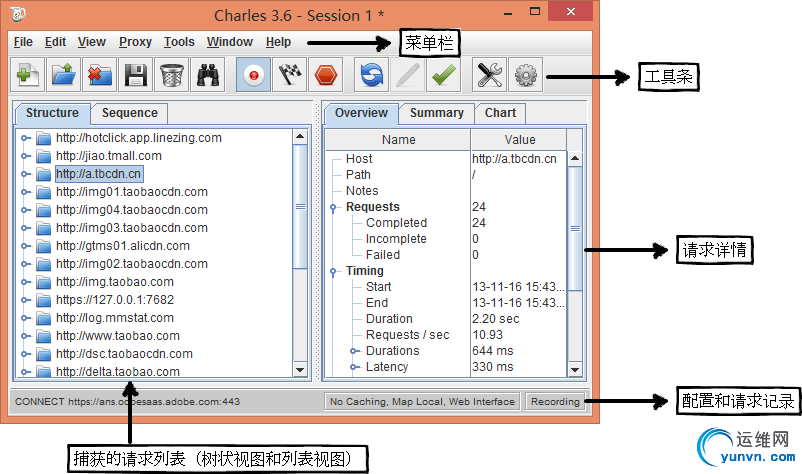
Task: Expand the jiao.tmall.com tree node
Action: (x=25, y=156)
